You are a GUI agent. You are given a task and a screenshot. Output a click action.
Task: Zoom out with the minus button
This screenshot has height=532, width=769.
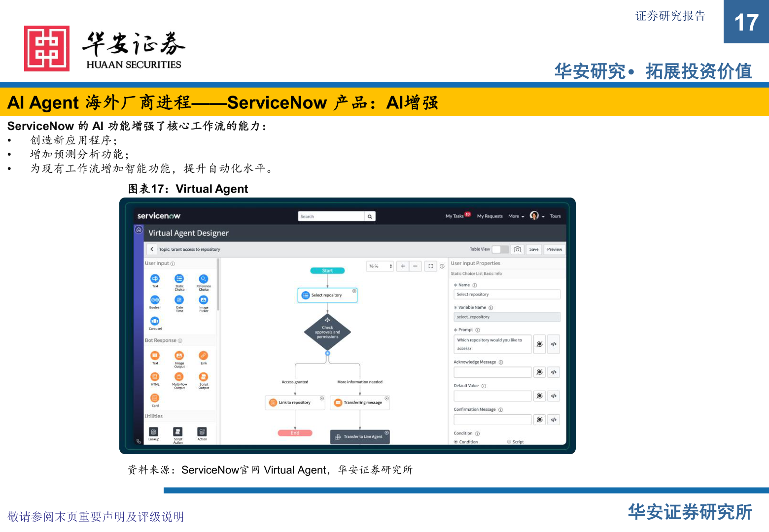415,266
